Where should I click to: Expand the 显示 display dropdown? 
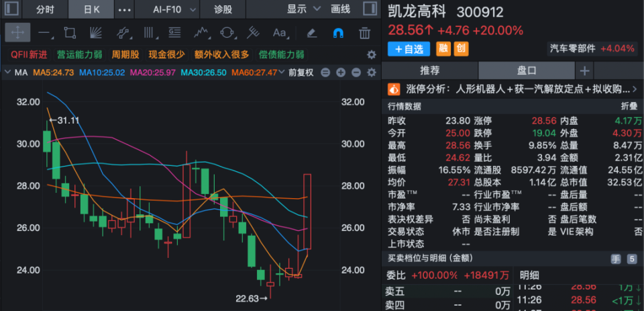click(x=303, y=9)
